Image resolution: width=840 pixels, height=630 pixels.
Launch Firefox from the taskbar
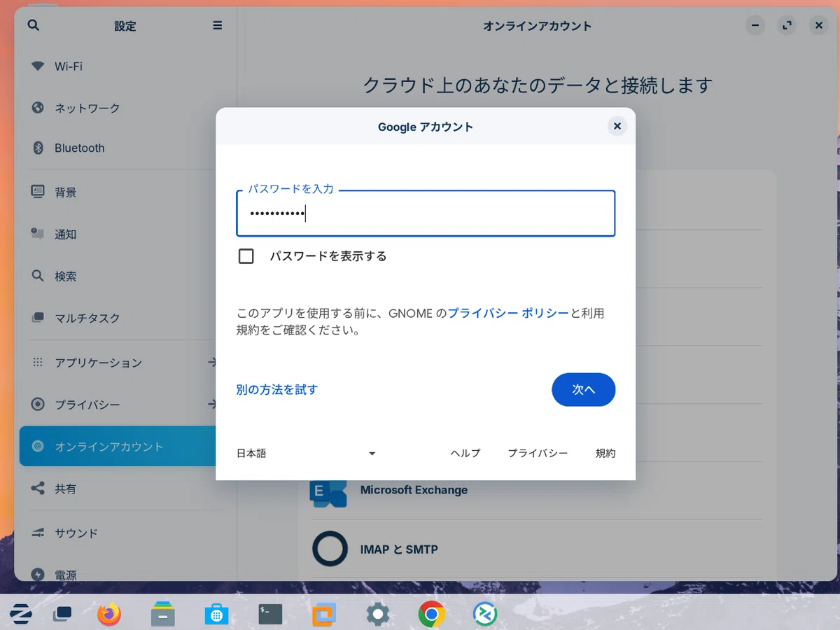coord(108,615)
